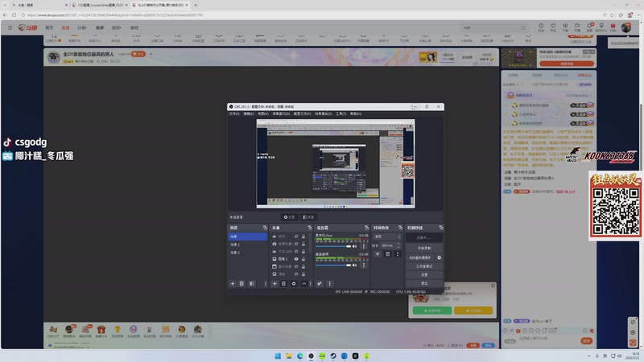Add a scene transition with plus button
Screen dimensions: 644x362
pos(378,254)
